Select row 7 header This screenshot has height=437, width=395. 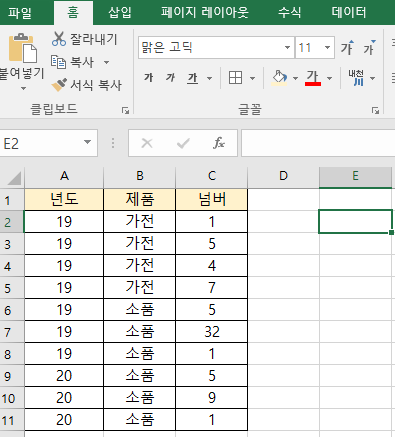[x=12, y=332]
